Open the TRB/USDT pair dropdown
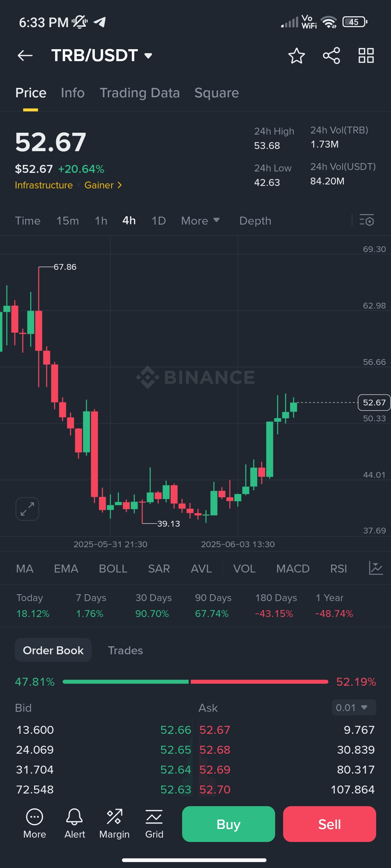 pyautogui.click(x=102, y=56)
